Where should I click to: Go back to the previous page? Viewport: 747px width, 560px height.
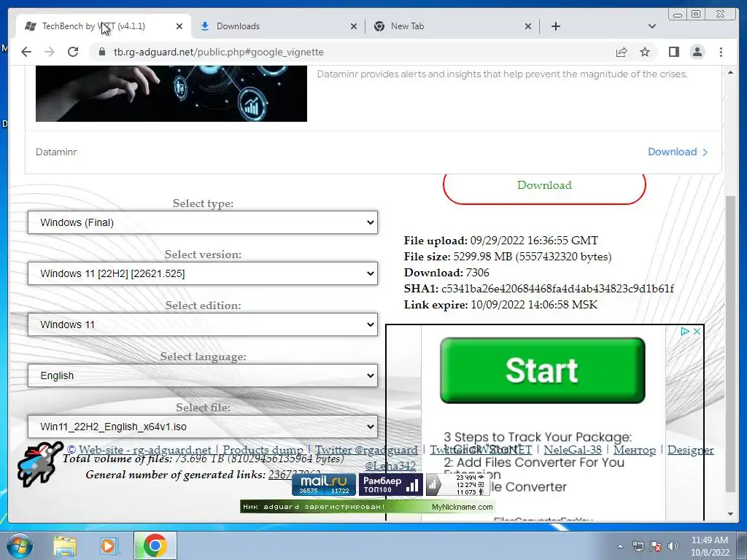[26, 52]
